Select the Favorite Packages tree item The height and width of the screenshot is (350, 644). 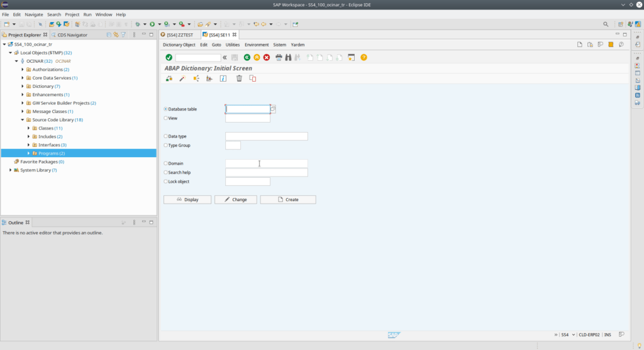pyautogui.click(x=42, y=161)
